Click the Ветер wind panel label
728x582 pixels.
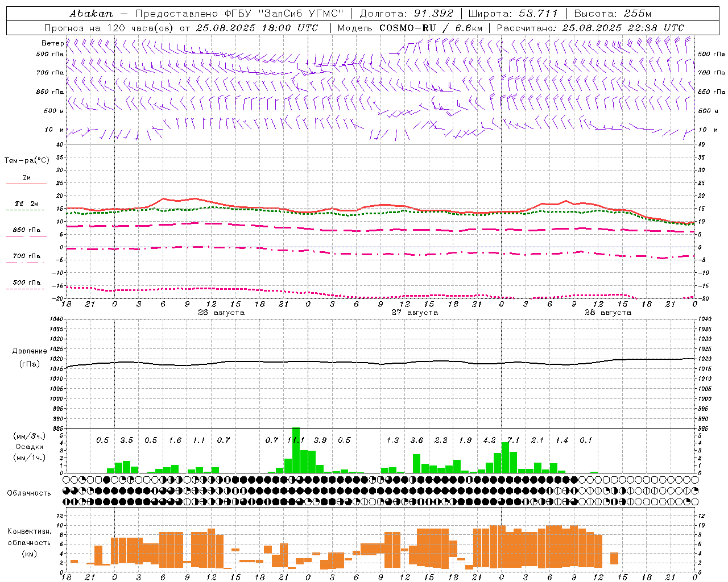tap(52, 43)
